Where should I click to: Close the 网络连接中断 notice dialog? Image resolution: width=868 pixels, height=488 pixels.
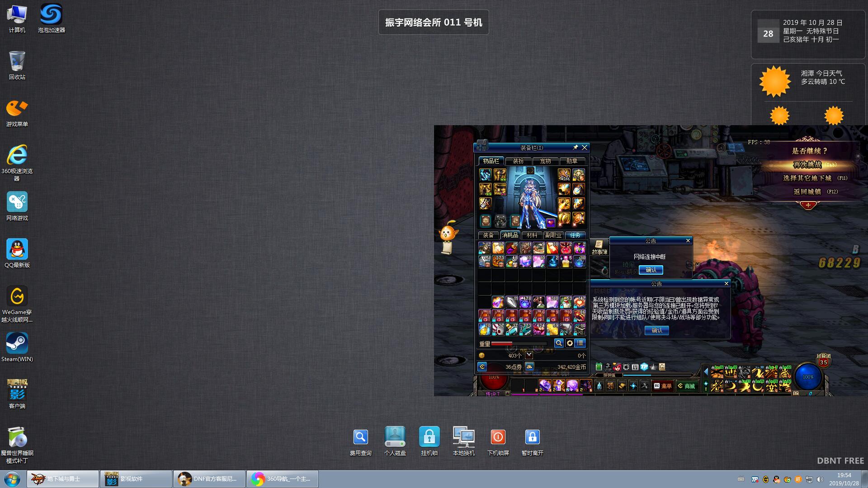(688, 240)
